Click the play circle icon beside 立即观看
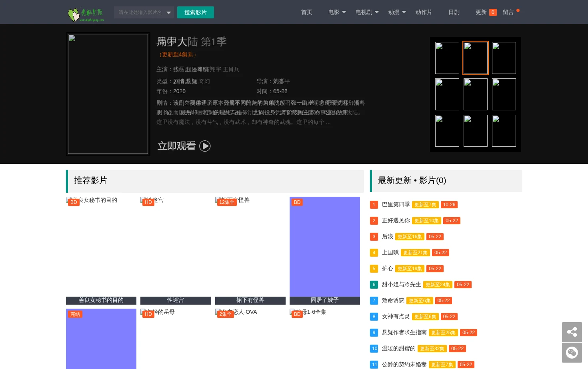This screenshot has height=369, width=588. tap(205, 146)
